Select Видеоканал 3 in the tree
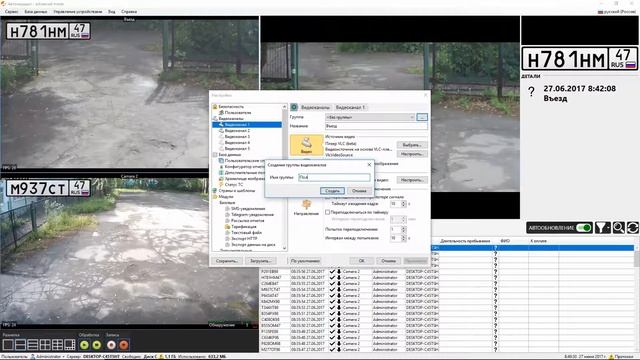The height and width of the screenshot is (360, 640). click(237, 137)
